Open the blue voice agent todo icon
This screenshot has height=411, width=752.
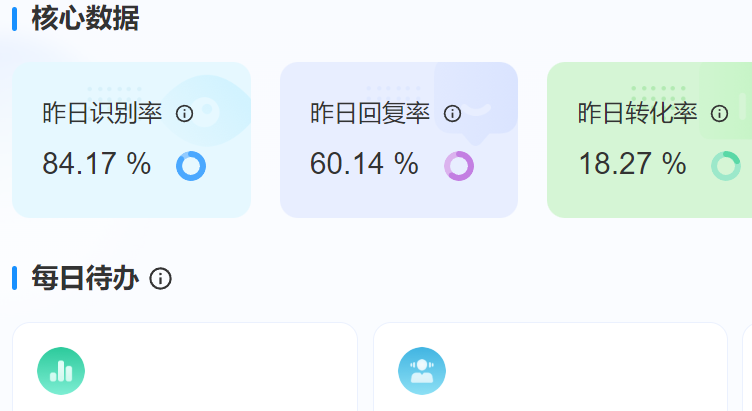pyautogui.click(x=422, y=371)
